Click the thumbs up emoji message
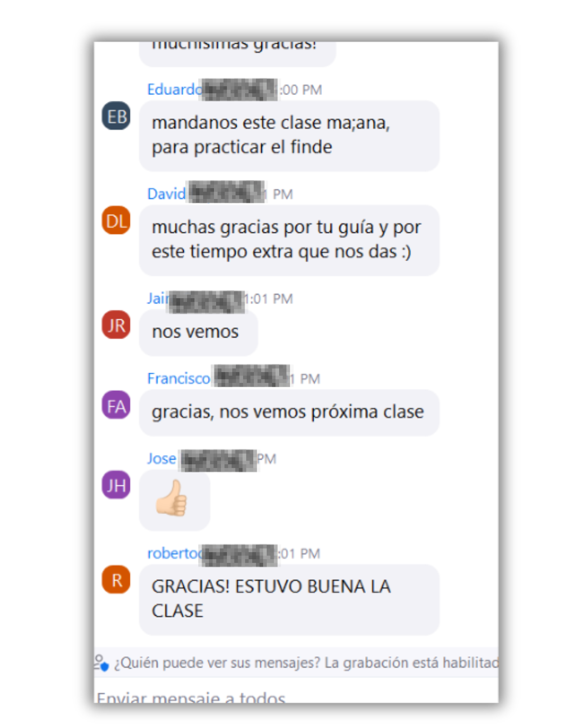582x728 pixels. tap(174, 500)
